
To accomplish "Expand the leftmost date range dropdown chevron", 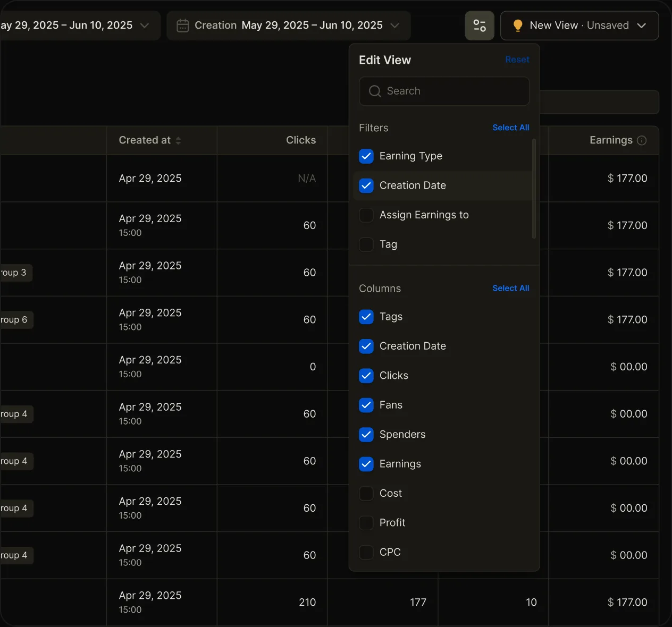I will (x=144, y=26).
